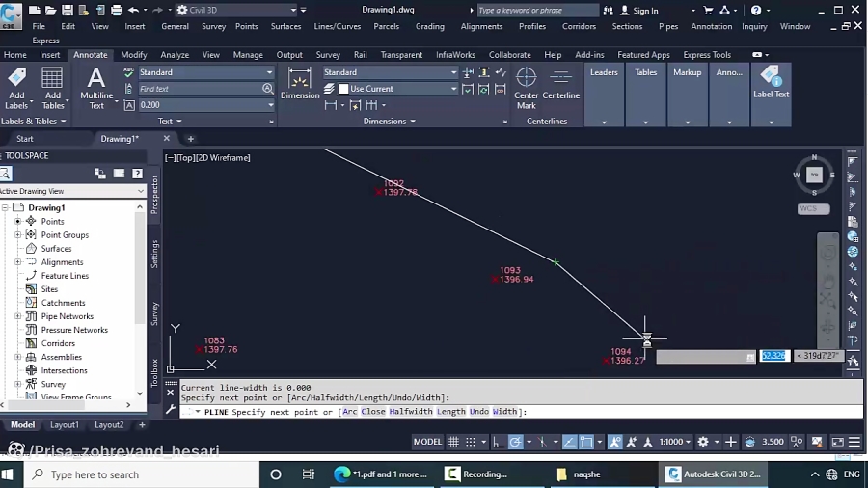Click the Center Mark icon

[x=526, y=88]
